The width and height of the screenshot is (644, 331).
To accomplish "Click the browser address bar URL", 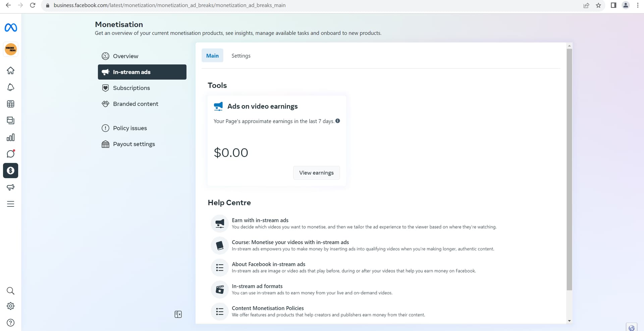I will (169, 5).
